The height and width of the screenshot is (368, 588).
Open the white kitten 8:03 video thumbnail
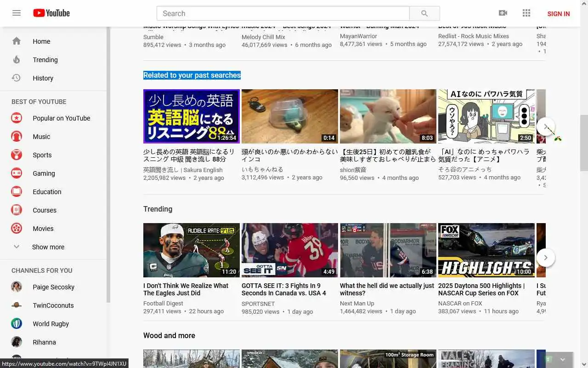(388, 116)
